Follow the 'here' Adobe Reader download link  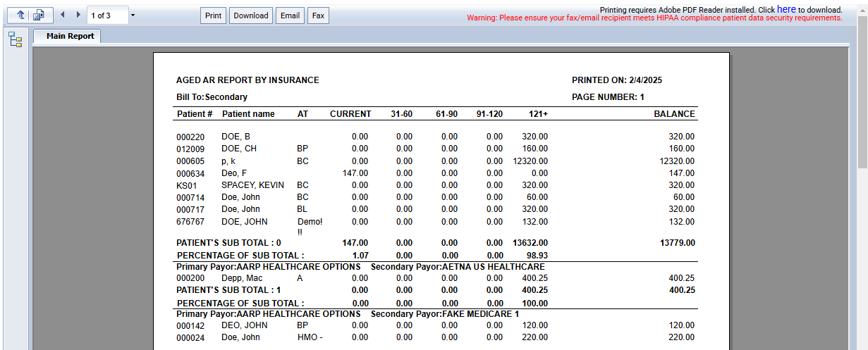coord(786,9)
